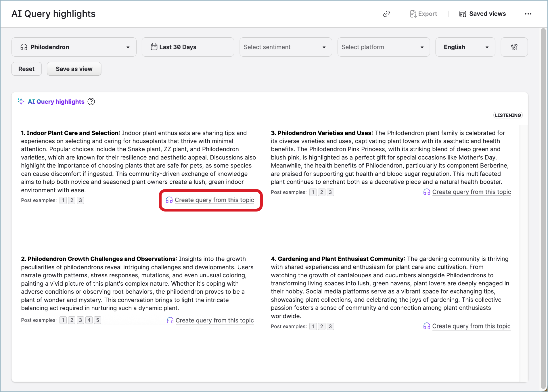Click the LISTENING badge label
The width and height of the screenshot is (548, 392).
click(508, 115)
